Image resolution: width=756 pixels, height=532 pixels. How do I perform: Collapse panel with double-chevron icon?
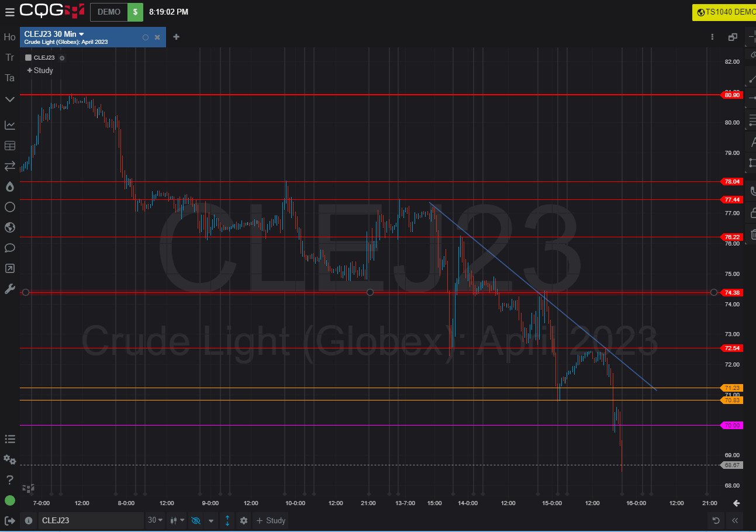(735, 520)
